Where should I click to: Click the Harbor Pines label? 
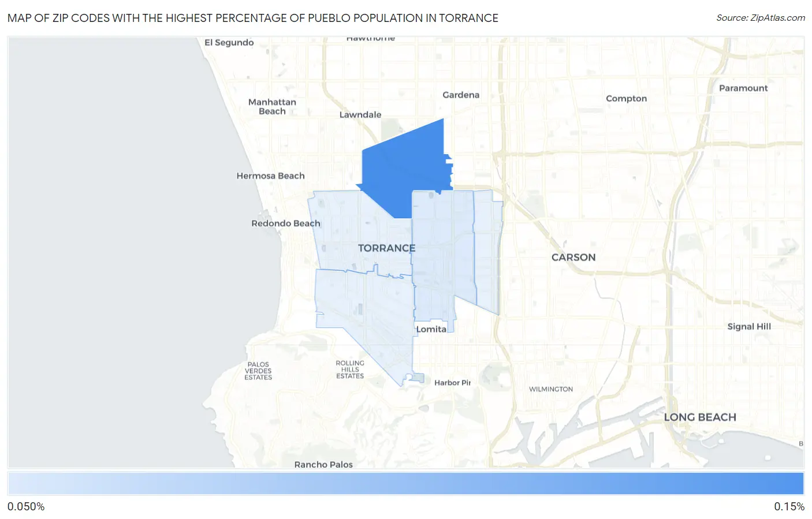(453, 383)
